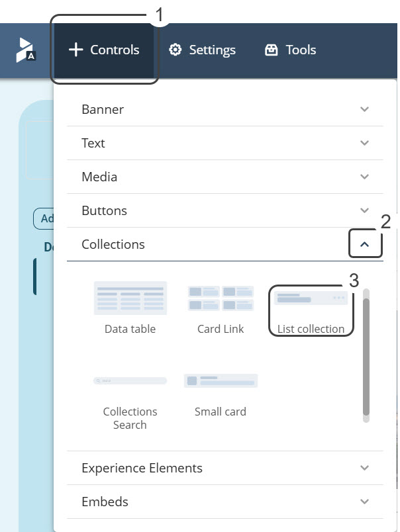The width and height of the screenshot is (400, 532).
Task: Expand the Banner section chevron
Action: 364,109
